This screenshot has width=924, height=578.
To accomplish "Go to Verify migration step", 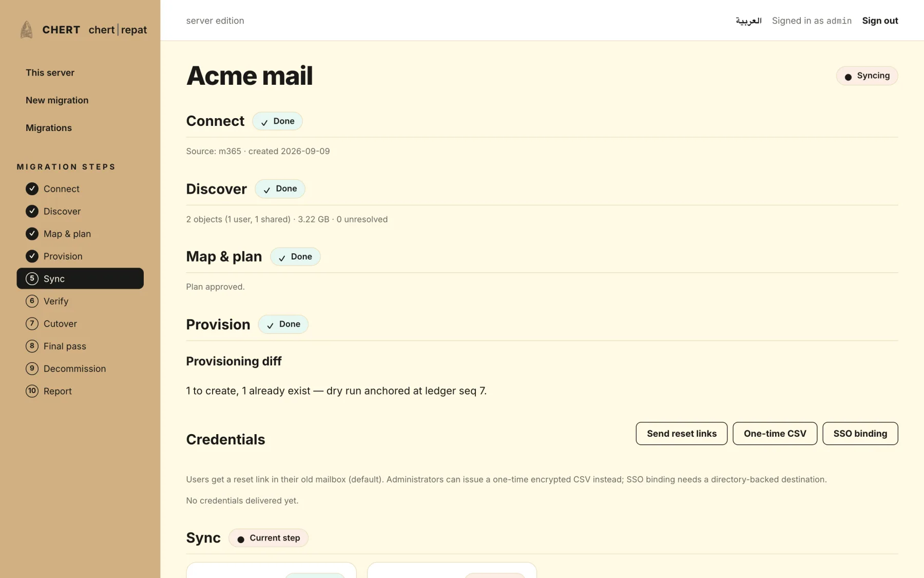I will [80, 301].
